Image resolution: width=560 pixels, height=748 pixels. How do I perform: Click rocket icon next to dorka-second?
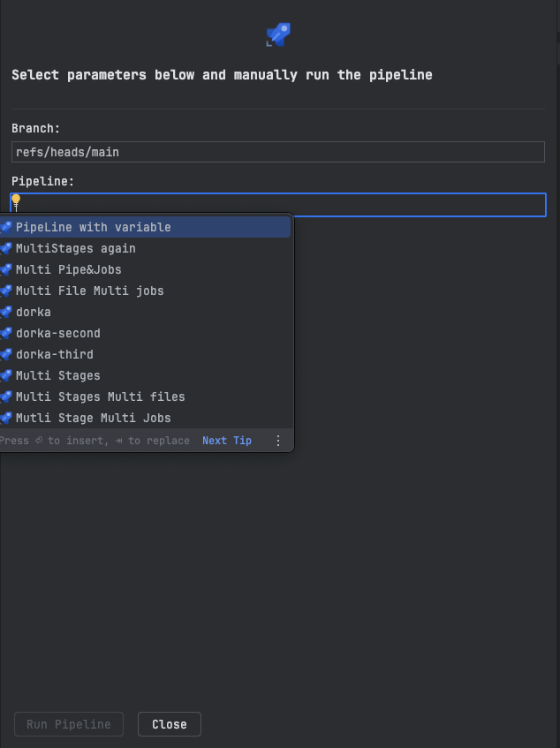pyautogui.click(x=5, y=333)
